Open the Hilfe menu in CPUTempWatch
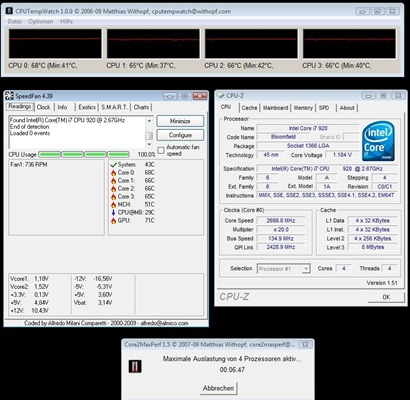 (x=66, y=21)
